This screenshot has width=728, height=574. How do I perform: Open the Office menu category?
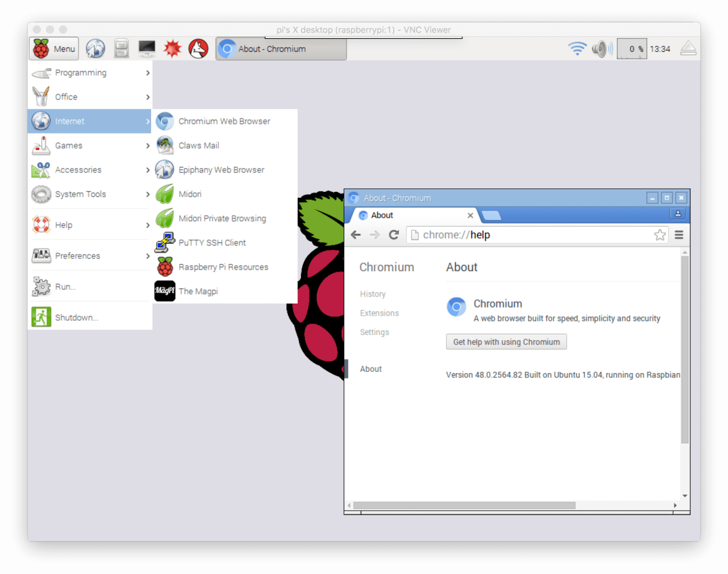tap(90, 97)
